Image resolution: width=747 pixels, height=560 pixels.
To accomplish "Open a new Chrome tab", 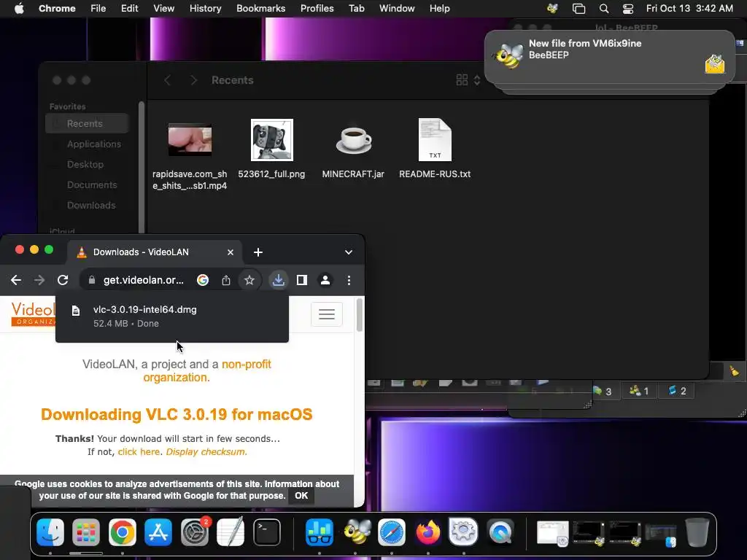I will (258, 252).
